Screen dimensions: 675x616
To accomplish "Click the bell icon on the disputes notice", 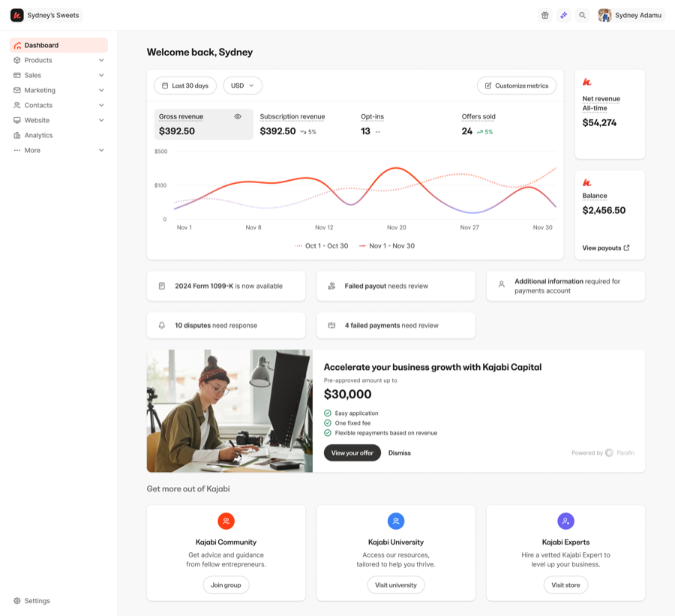I will [162, 325].
